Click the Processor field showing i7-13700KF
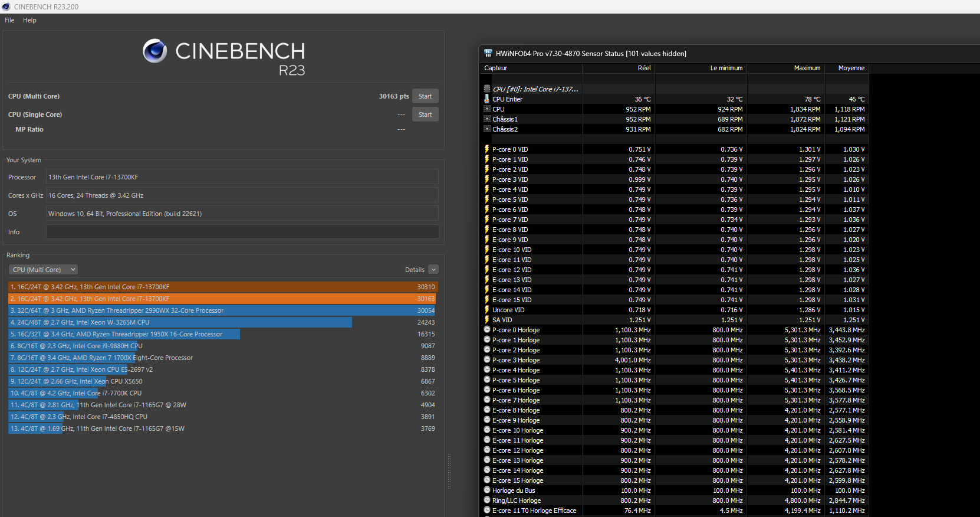The width and height of the screenshot is (980, 517). click(x=242, y=177)
